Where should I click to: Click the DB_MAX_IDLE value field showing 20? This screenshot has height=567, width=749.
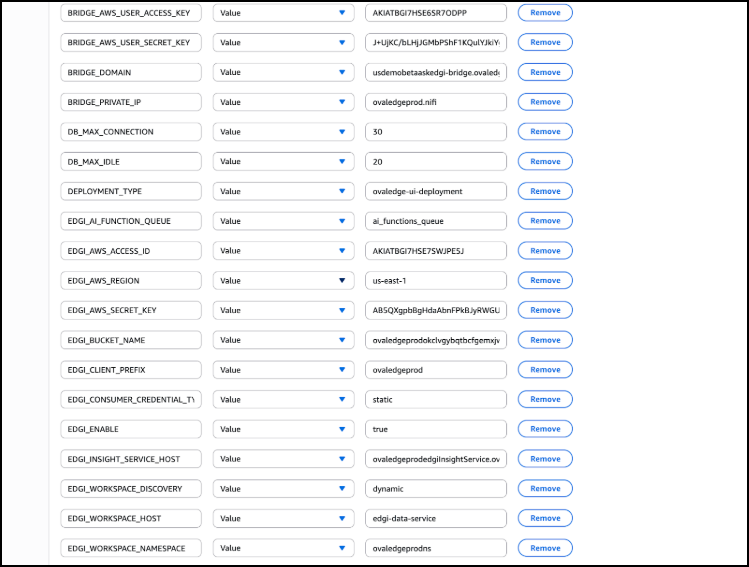436,161
